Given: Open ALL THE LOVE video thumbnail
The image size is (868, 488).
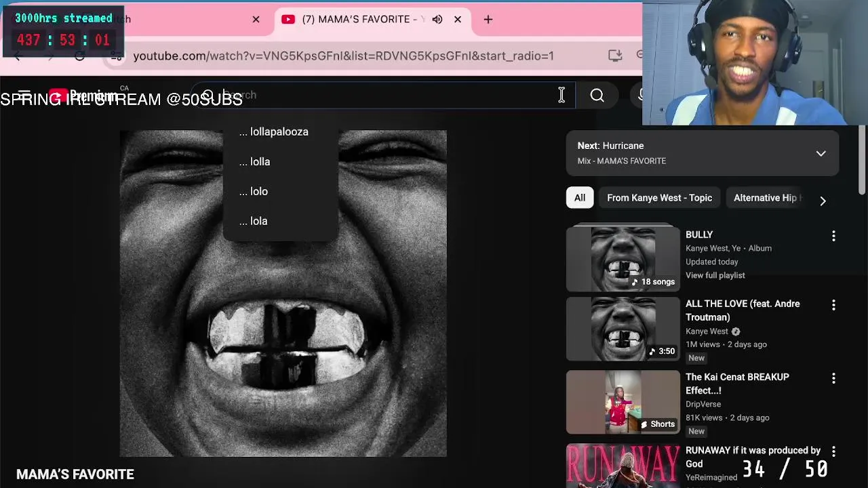Looking at the screenshot, I should [623, 329].
